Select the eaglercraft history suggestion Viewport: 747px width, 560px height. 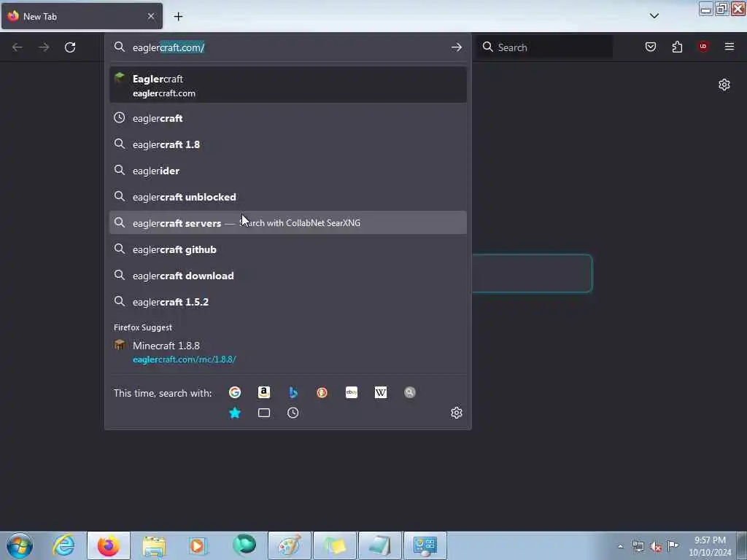coord(287,118)
